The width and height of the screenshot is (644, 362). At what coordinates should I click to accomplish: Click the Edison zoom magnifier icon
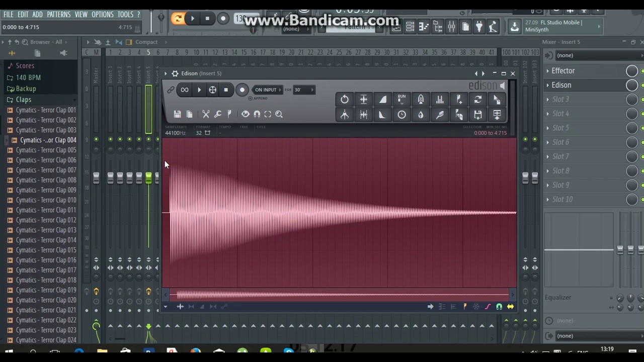click(x=279, y=114)
